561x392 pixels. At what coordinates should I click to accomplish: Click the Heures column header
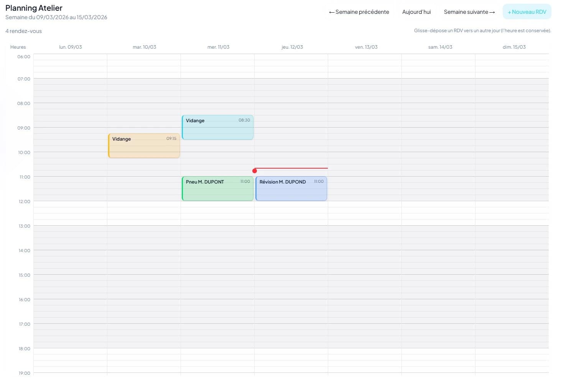coord(18,47)
